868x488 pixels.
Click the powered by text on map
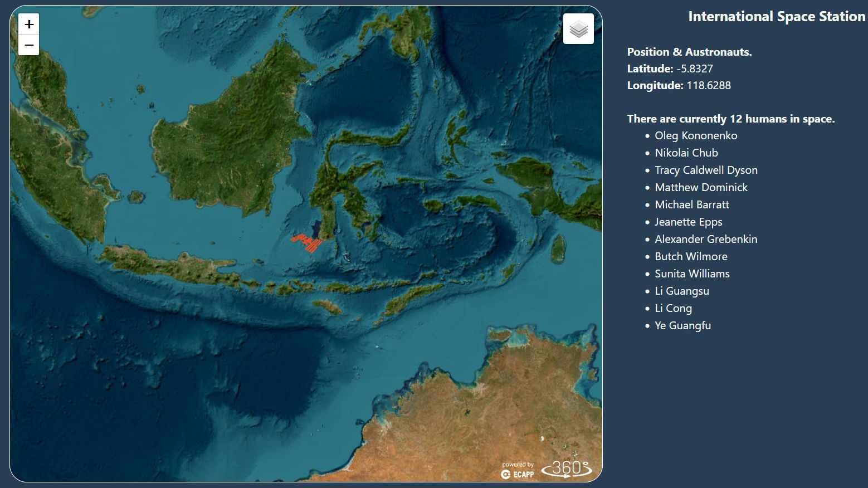pyautogui.click(x=518, y=465)
